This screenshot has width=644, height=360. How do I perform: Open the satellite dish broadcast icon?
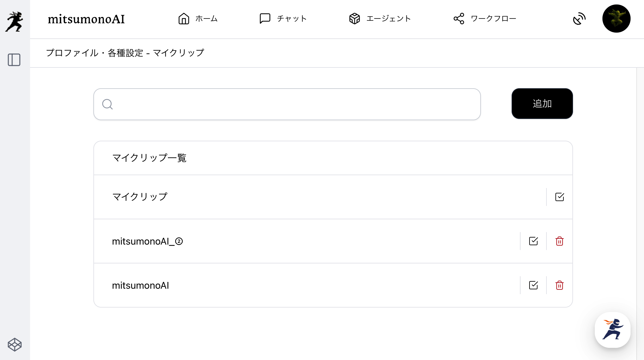coord(579,19)
